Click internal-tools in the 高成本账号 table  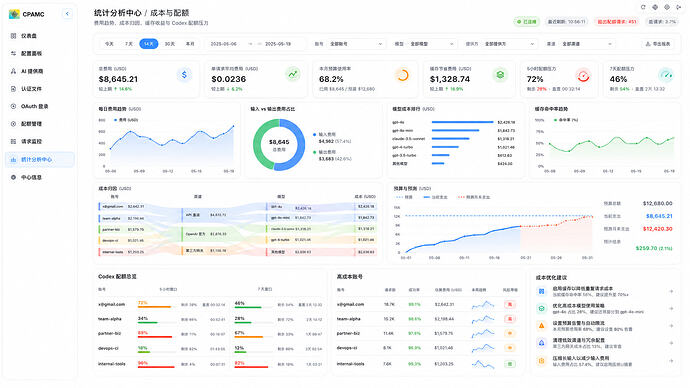coord(350,364)
